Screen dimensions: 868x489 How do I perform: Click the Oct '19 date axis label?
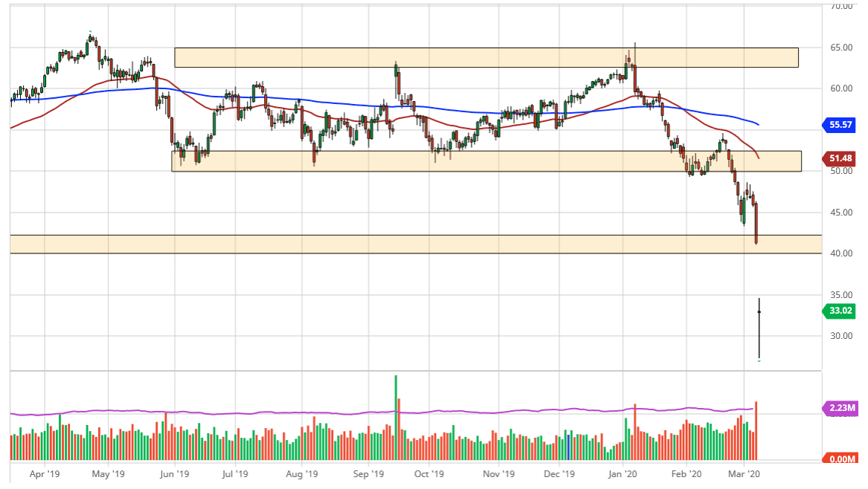coord(429,474)
